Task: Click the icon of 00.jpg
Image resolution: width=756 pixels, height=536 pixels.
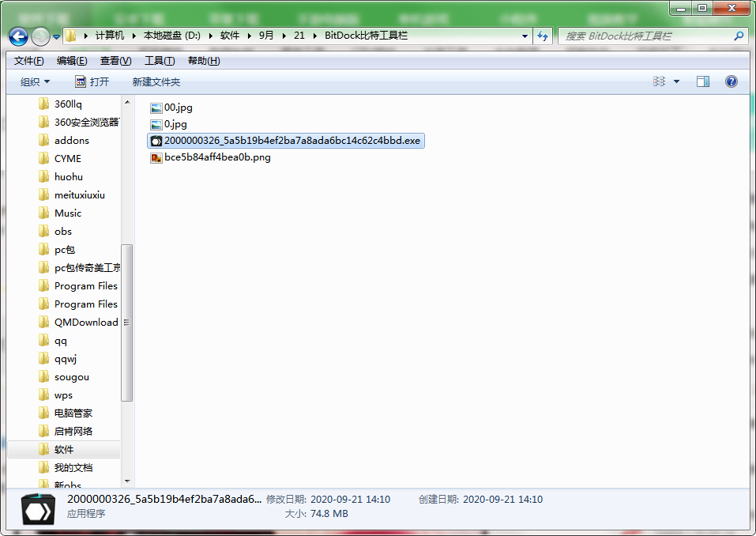Action: (x=156, y=108)
